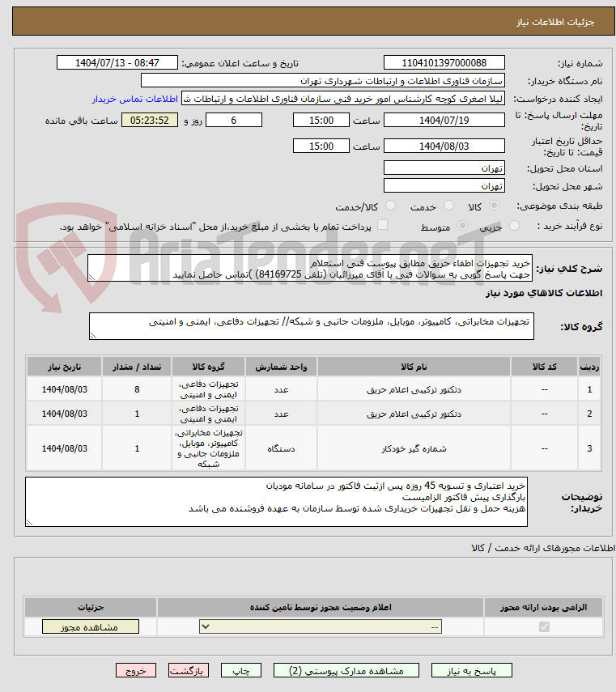Click the response deadline date 1404/07/19

tap(444, 120)
